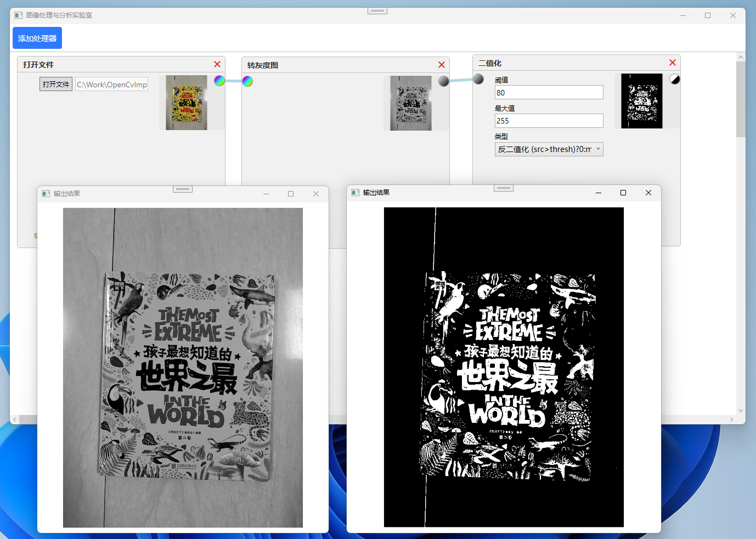The image size is (756, 539).
Task: Click the gray input port of 二值化 node
Action: coord(478,79)
